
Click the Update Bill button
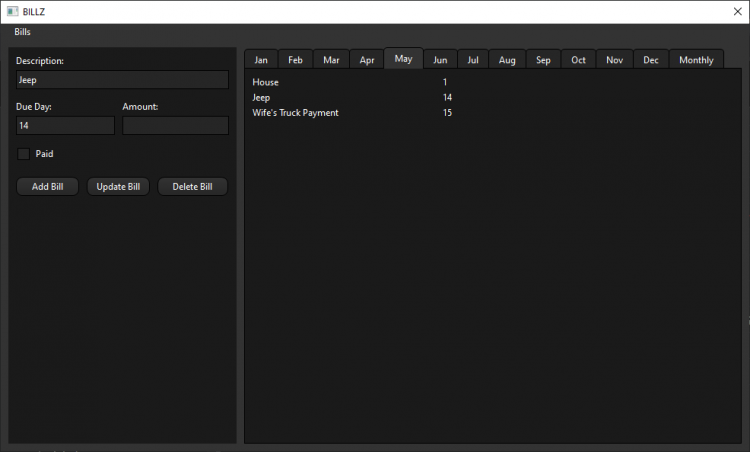coord(118,187)
